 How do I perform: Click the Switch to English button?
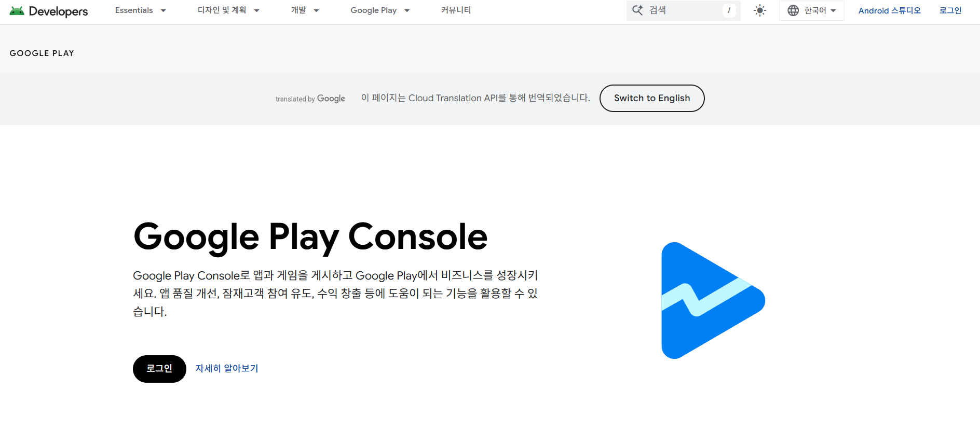652,98
